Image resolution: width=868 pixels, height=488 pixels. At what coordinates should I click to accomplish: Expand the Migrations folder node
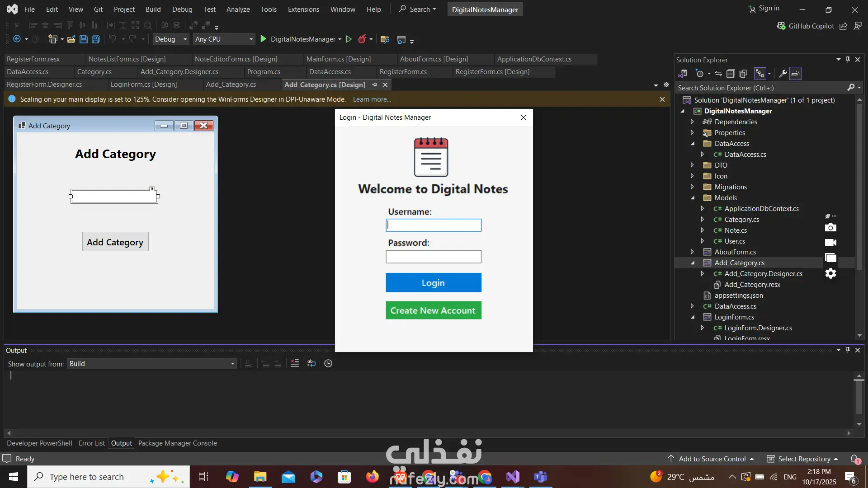coord(692,187)
